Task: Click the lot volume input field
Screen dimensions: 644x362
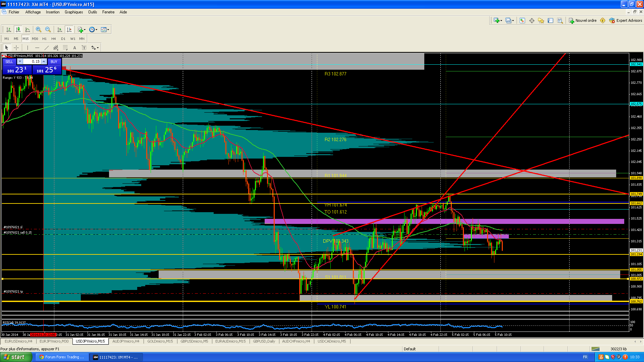Action: 32,62
